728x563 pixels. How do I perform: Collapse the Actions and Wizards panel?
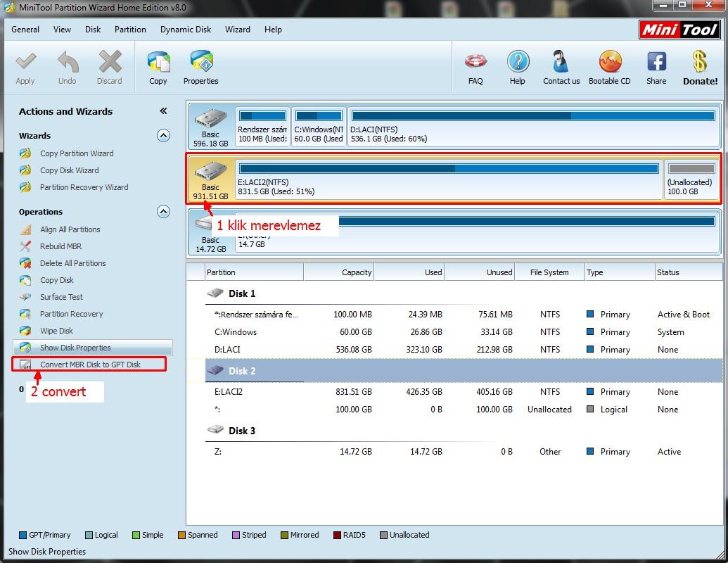coord(163,110)
